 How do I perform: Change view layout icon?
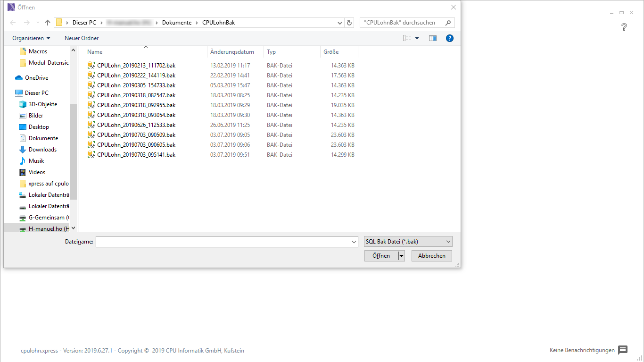point(407,38)
